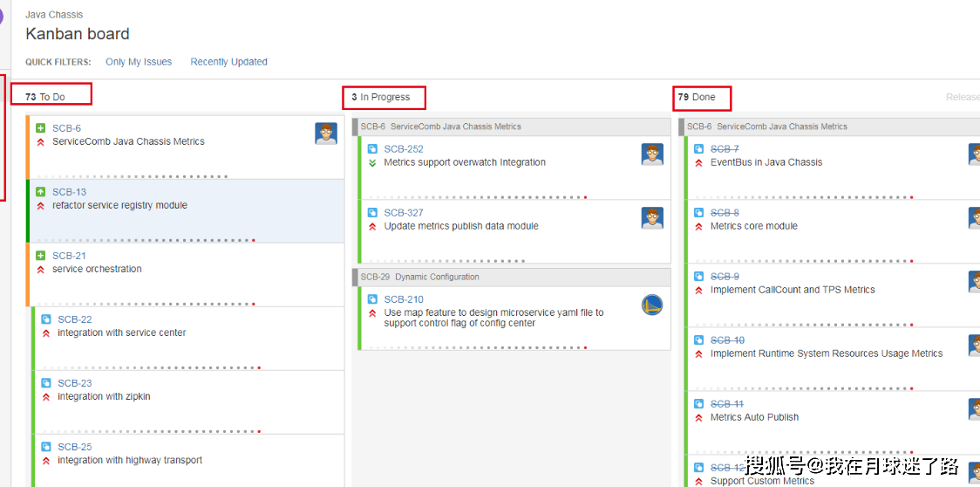Open issue SCB-327 link
Screen dimensions: 980x487
[x=404, y=213]
